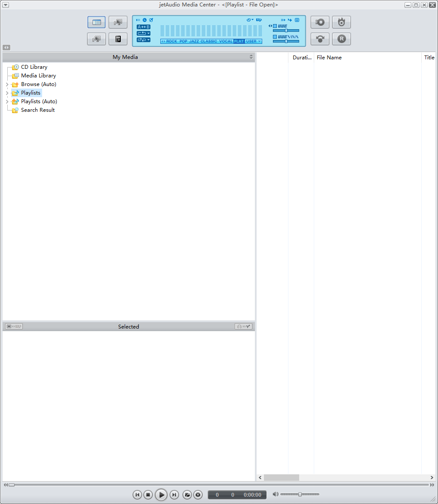Click the scroll left arrow in file list
The image size is (438, 504).
[260, 478]
